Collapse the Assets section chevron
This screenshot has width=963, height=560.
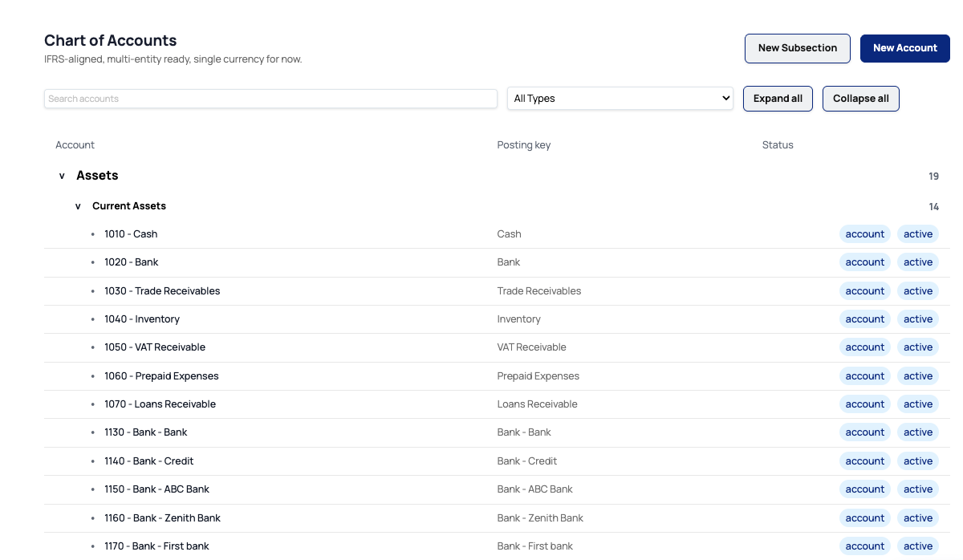point(62,175)
